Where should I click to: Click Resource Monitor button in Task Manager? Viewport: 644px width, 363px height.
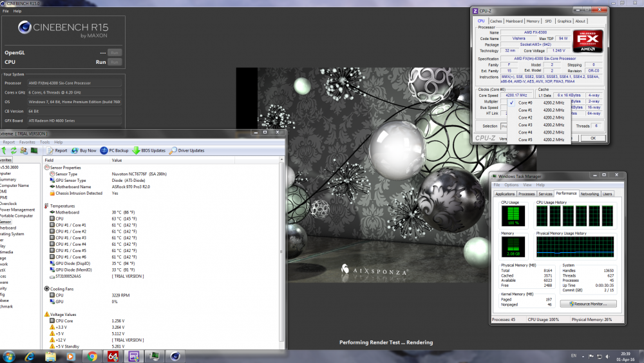tap(588, 304)
